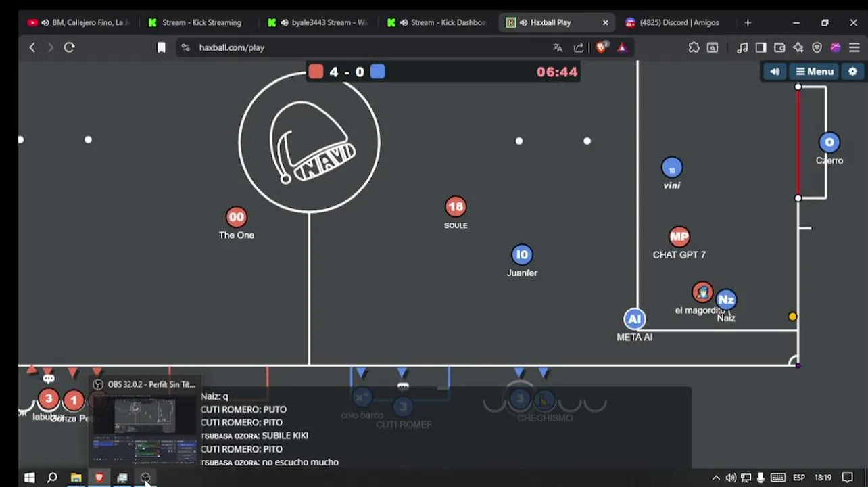Close the Haxball Play tab
The width and height of the screenshot is (868, 487).
click(605, 22)
